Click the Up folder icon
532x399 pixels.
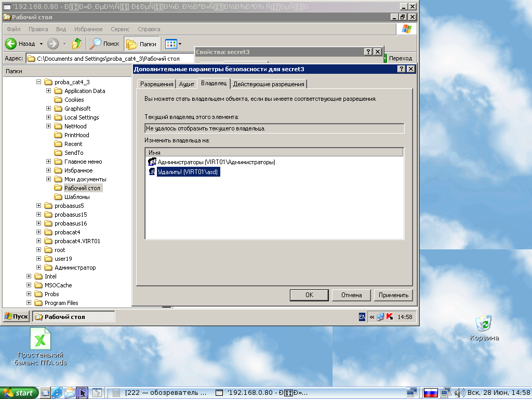click(x=77, y=44)
